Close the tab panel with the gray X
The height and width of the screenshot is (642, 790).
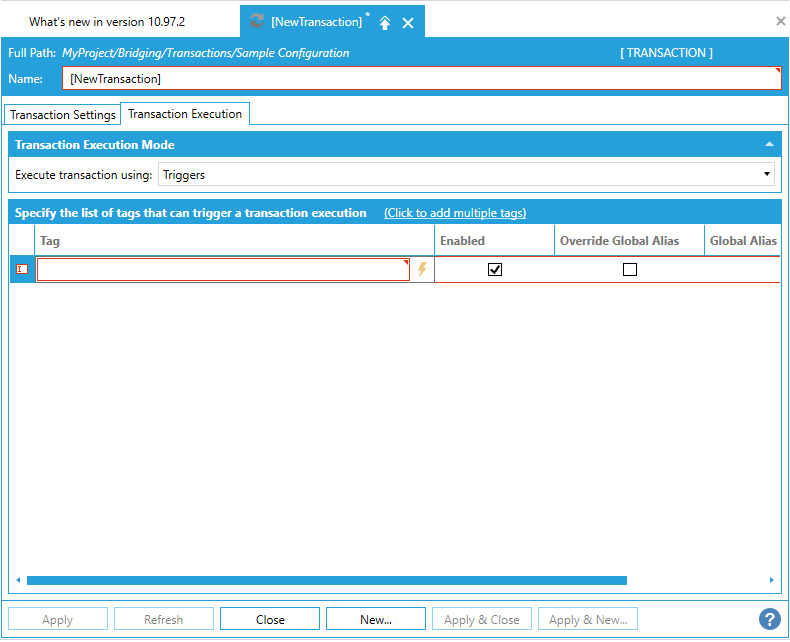click(x=780, y=21)
